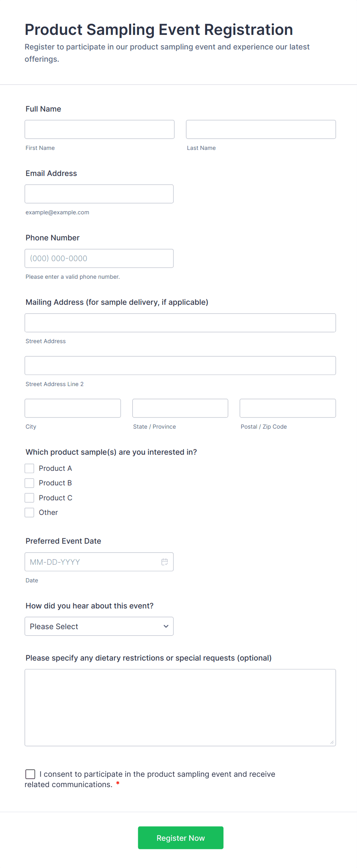The width and height of the screenshot is (357, 868).
Task: Click the Register Now button
Action: [180, 838]
